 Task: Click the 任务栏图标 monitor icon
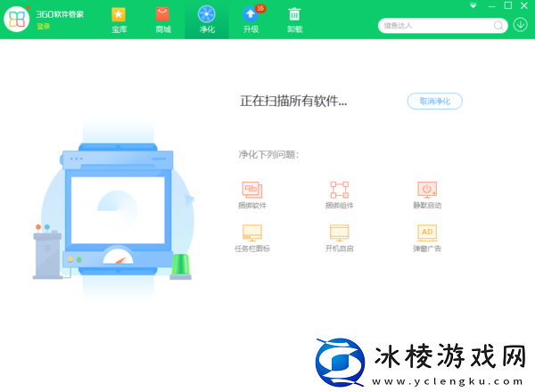tap(252, 233)
